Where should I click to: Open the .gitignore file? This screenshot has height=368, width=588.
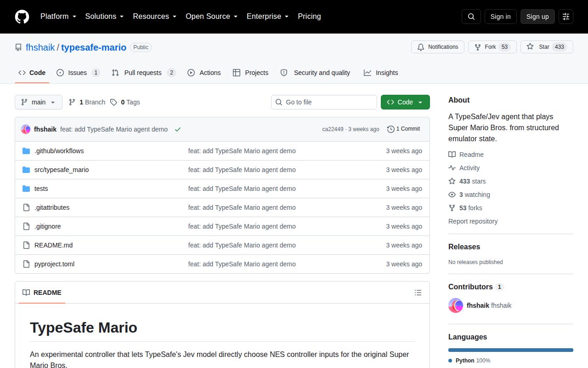pyautogui.click(x=48, y=226)
